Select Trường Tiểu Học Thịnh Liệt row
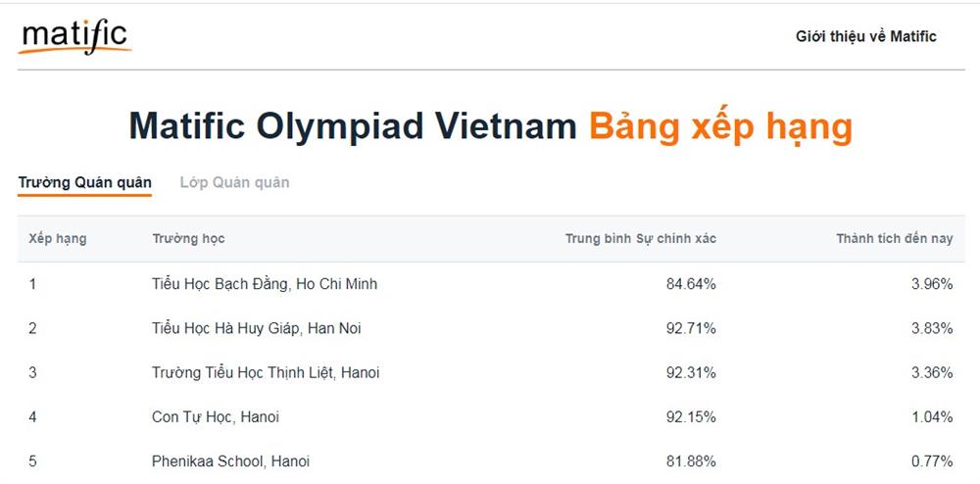 click(266, 372)
